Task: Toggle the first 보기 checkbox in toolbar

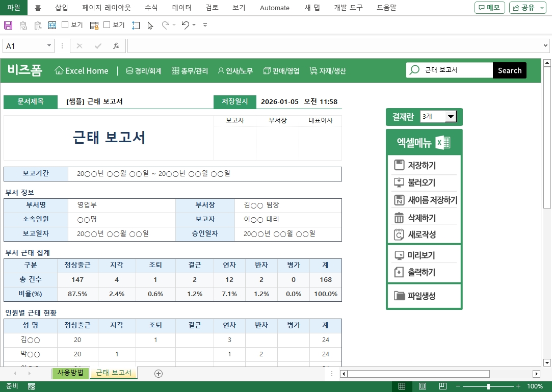Action: 65,25
